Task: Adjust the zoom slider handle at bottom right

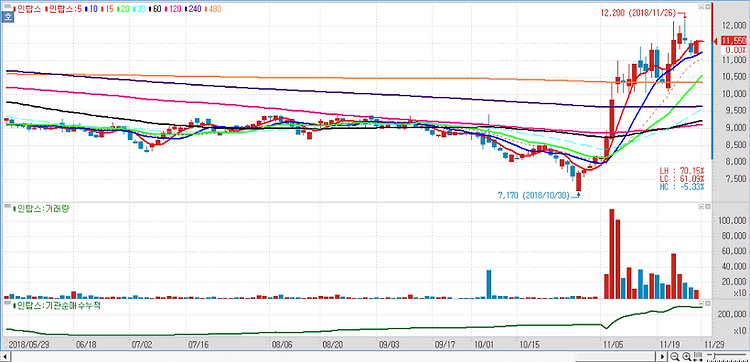Action: click(715, 356)
